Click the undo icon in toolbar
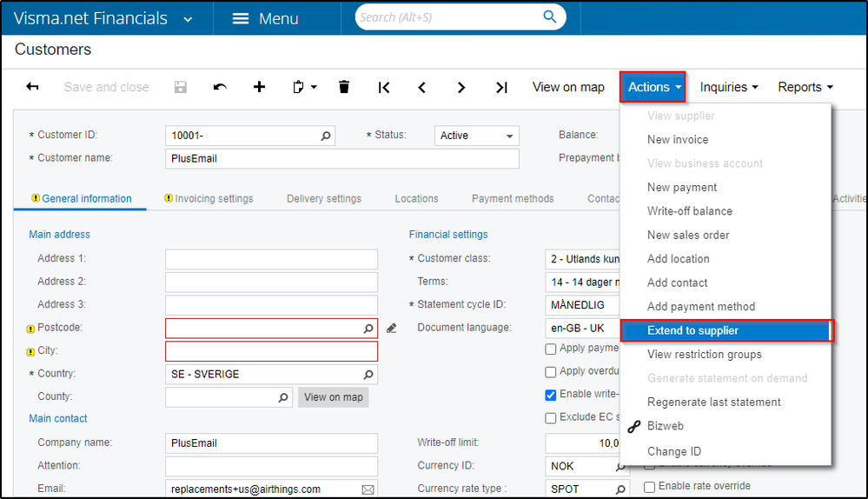Viewport: 868px width, 499px height. [220, 87]
